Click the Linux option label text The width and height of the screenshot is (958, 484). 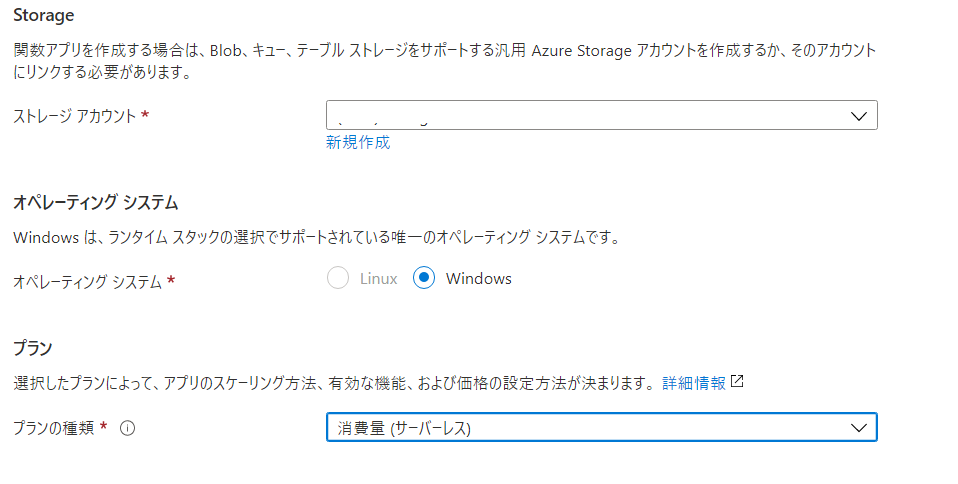click(378, 279)
